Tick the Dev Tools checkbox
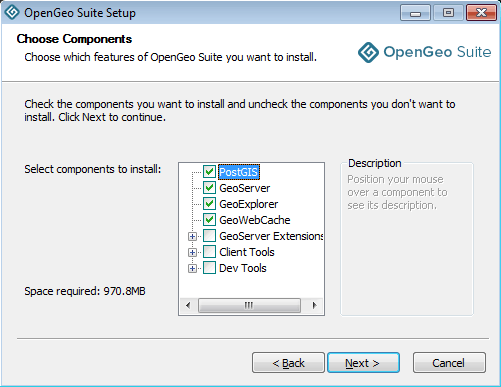The image size is (501, 387). coord(209,268)
